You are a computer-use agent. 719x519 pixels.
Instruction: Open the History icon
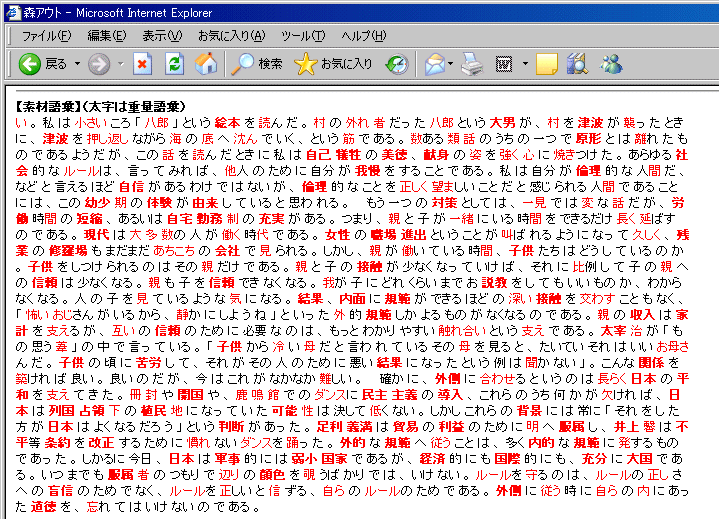tap(397, 64)
